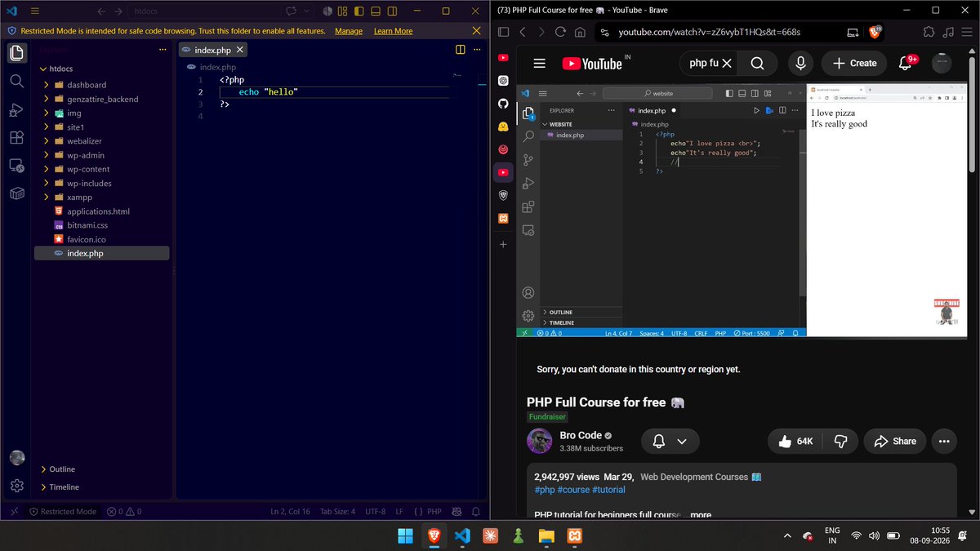Open VS Code hamburger application menu
980x551 pixels.
coord(36,11)
